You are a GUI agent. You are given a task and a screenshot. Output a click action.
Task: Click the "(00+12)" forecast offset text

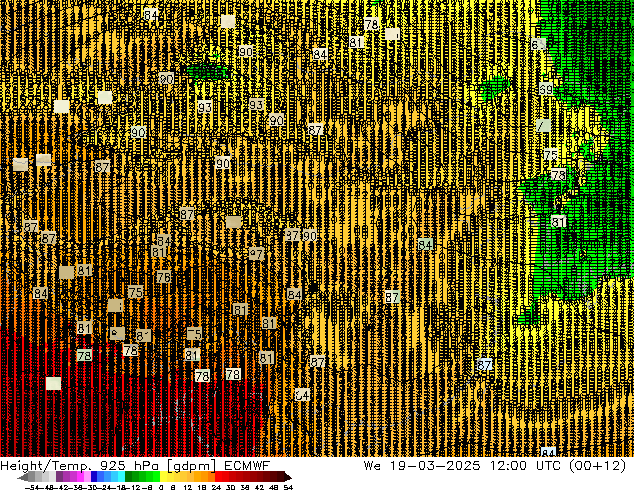[598, 466]
